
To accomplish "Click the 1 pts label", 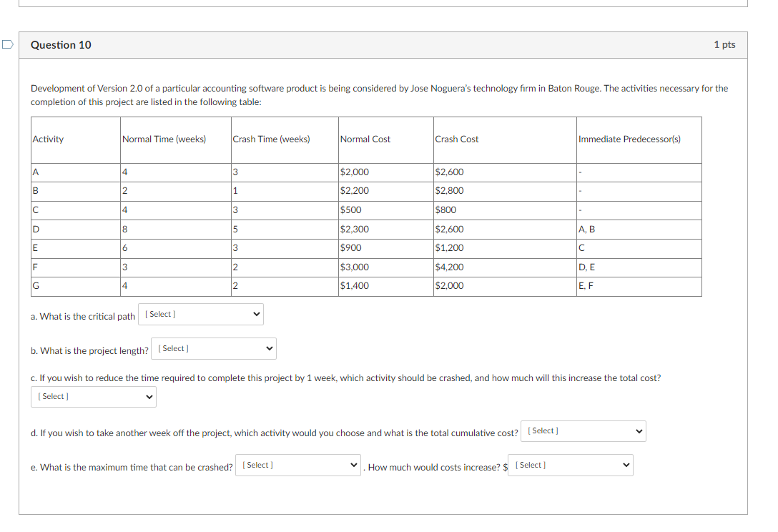I will click(724, 44).
